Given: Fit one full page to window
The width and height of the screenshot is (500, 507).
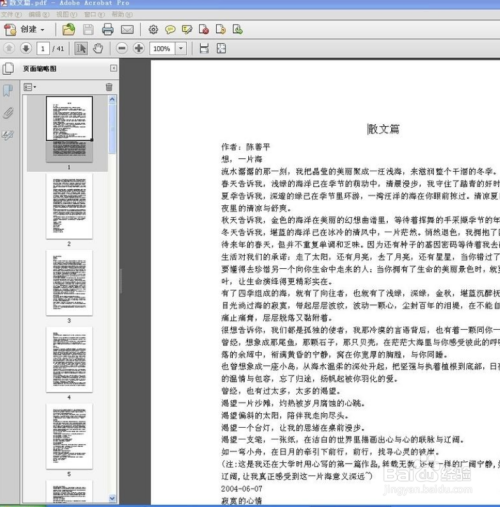Looking at the screenshot, I should point(221,49).
